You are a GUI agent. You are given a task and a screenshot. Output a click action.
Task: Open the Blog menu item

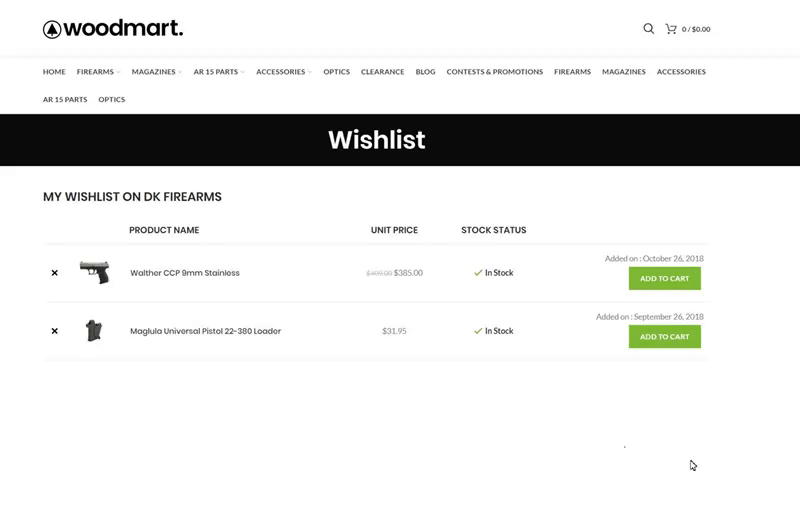click(426, 72)
